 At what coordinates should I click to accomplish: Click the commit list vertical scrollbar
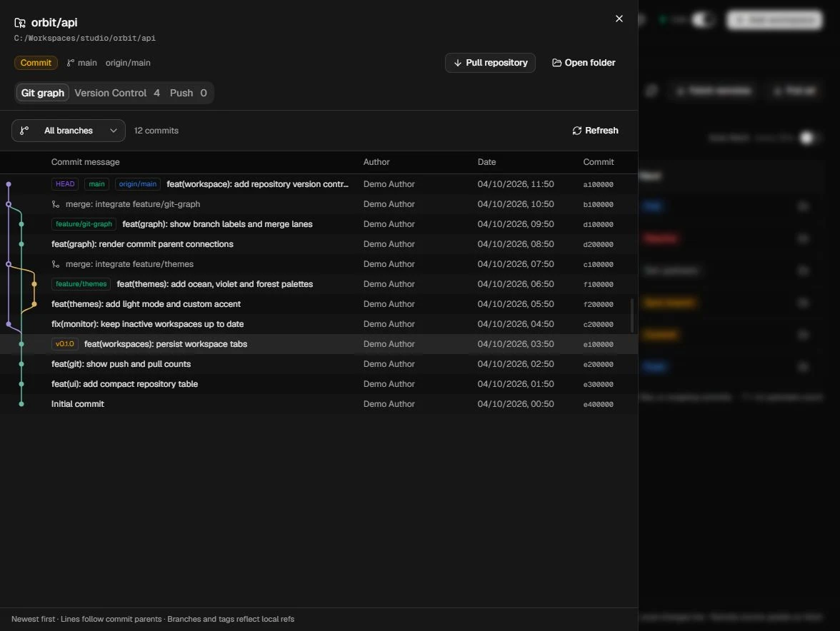tap(632, 315)
